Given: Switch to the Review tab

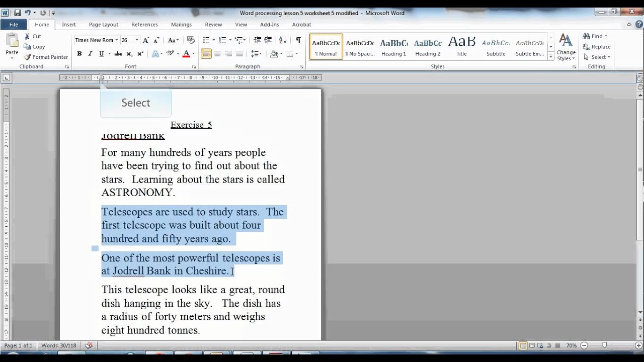Looking at the screenshot, I should tap(213, 24).
